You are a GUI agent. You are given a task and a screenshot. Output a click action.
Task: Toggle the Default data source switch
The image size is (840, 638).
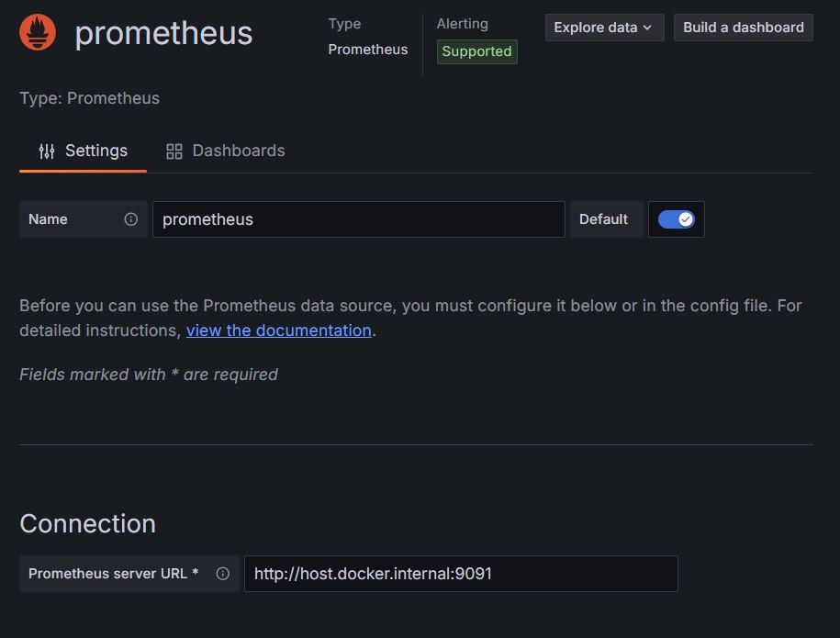pyautogui.click(x=677, y=219)
